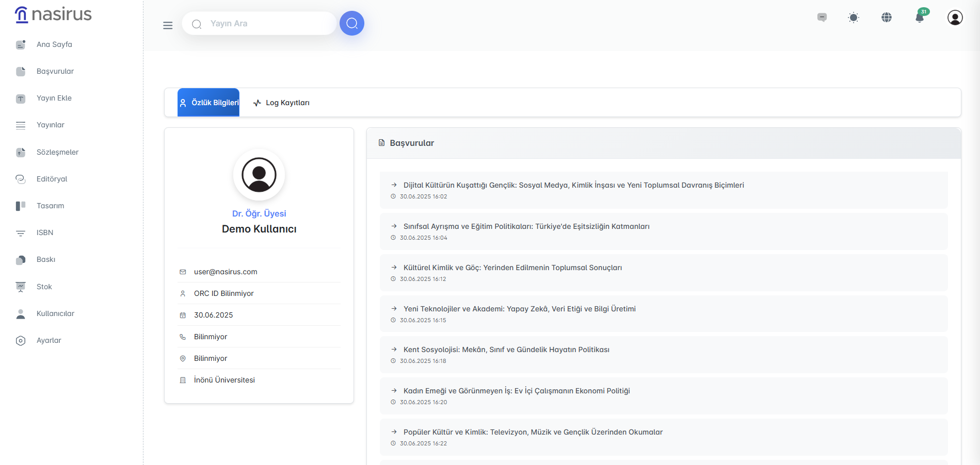Select the Özlük Bilgileri tab
This screenshot has height=465, width=980.
208,103
